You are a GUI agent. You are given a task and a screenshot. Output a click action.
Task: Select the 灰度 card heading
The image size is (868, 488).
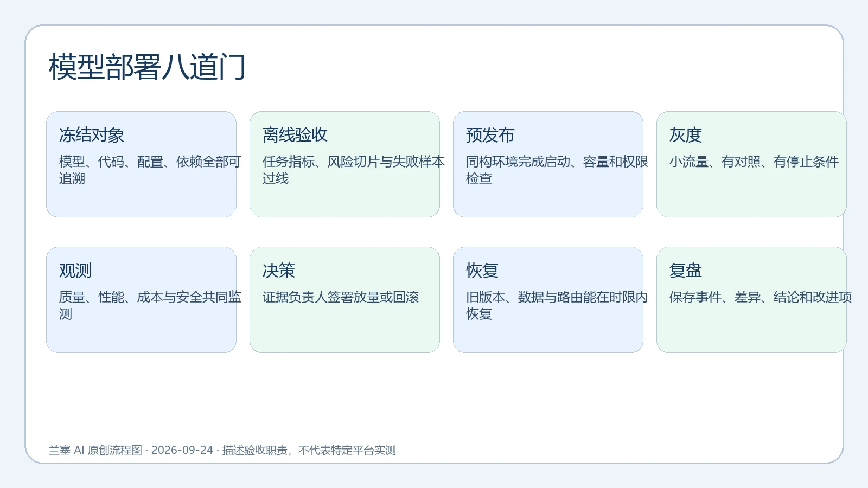pos(686,135)
